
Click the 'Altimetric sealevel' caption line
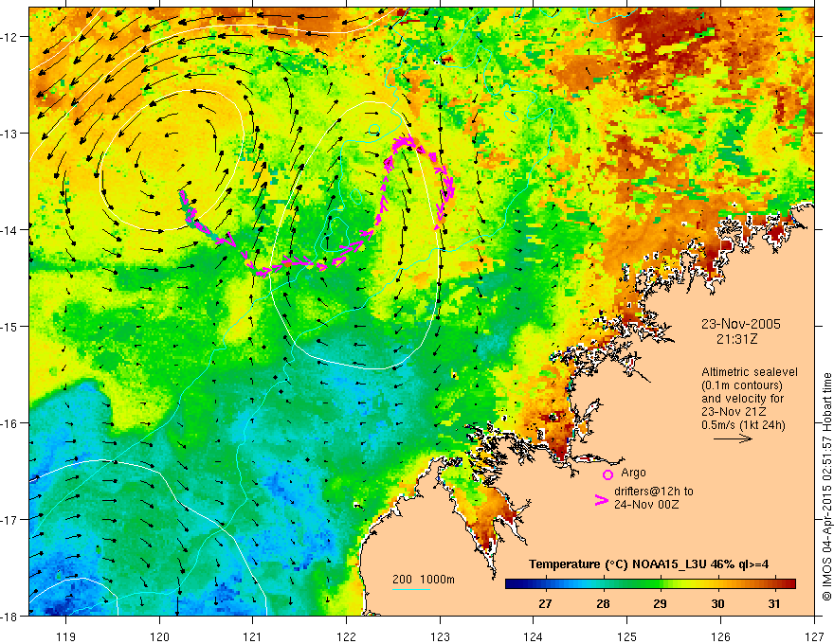click(x=750, y=372)
